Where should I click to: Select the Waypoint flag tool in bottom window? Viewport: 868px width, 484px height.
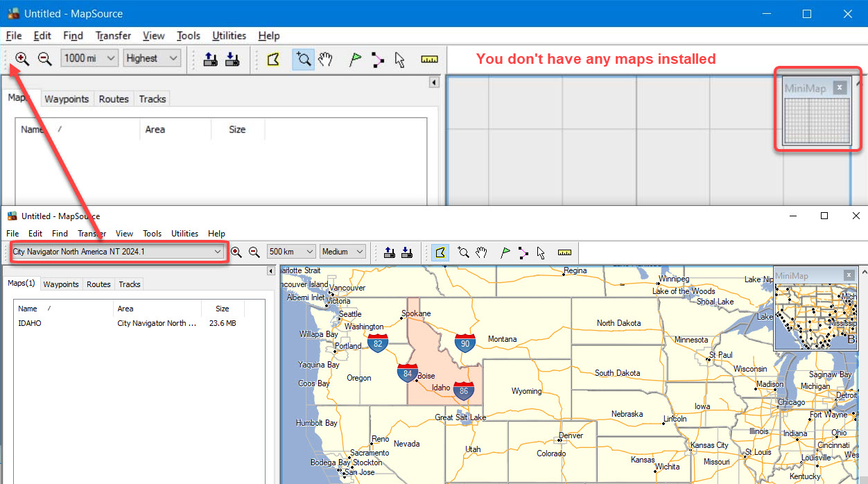506,252
